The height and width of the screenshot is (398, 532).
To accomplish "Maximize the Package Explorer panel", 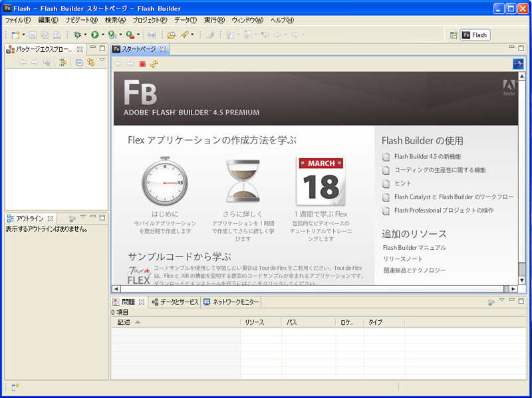I will coord(102,48).
